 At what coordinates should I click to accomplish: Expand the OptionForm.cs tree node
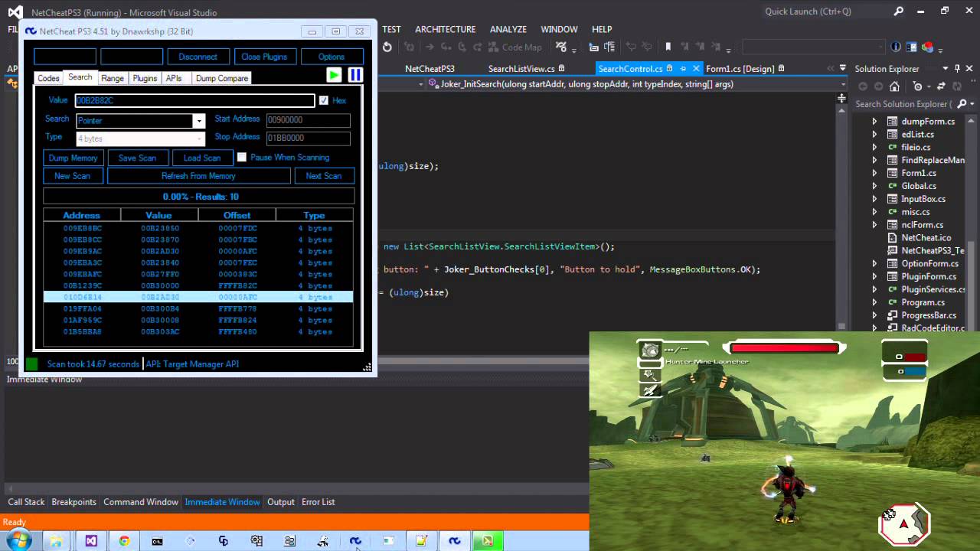[x=874, y=263]
